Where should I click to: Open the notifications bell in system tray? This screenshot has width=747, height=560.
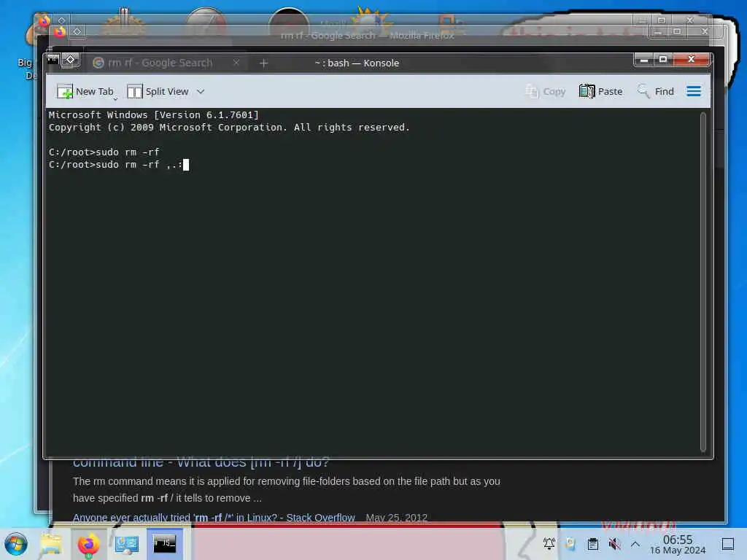tap(549, 544)
